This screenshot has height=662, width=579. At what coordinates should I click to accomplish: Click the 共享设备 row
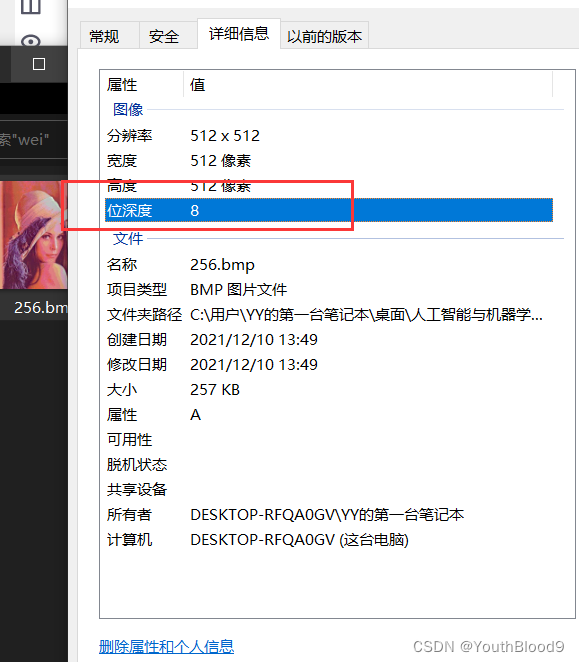[329, 489]
